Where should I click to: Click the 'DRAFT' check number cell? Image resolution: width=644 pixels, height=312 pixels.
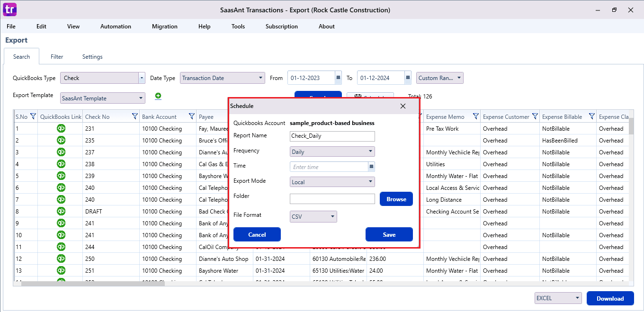(x=94, y=211)
